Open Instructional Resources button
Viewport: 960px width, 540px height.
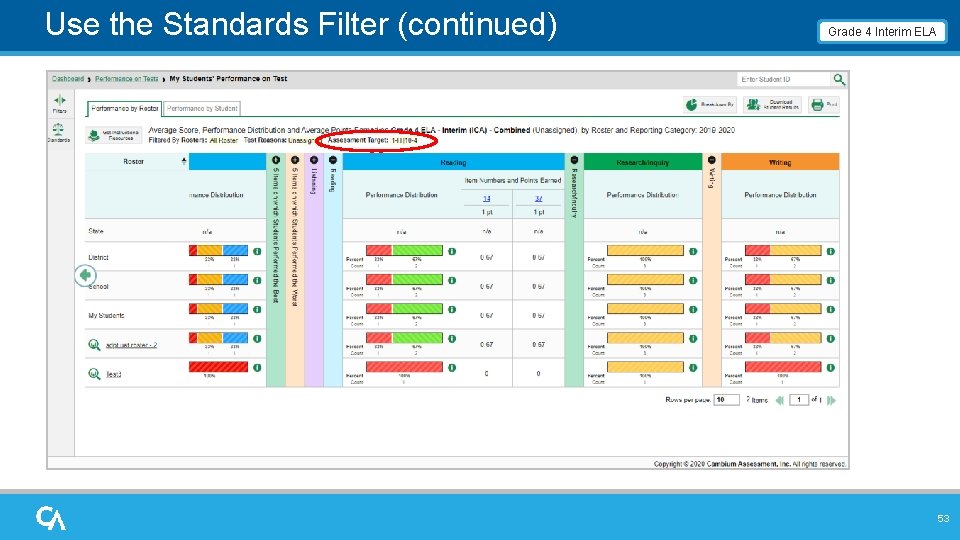[114, 135]
